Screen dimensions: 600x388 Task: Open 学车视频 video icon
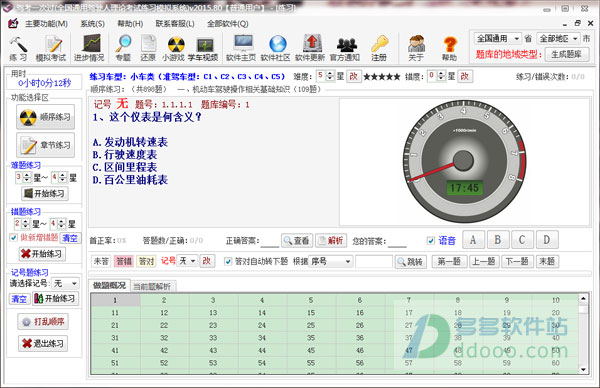pos(203,49)
